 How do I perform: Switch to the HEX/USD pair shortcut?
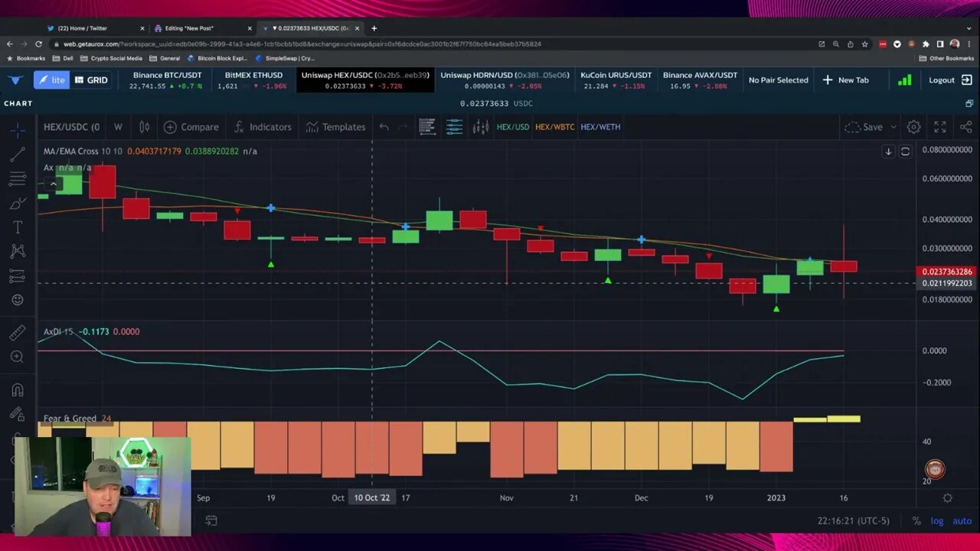[x=513, y=127]
